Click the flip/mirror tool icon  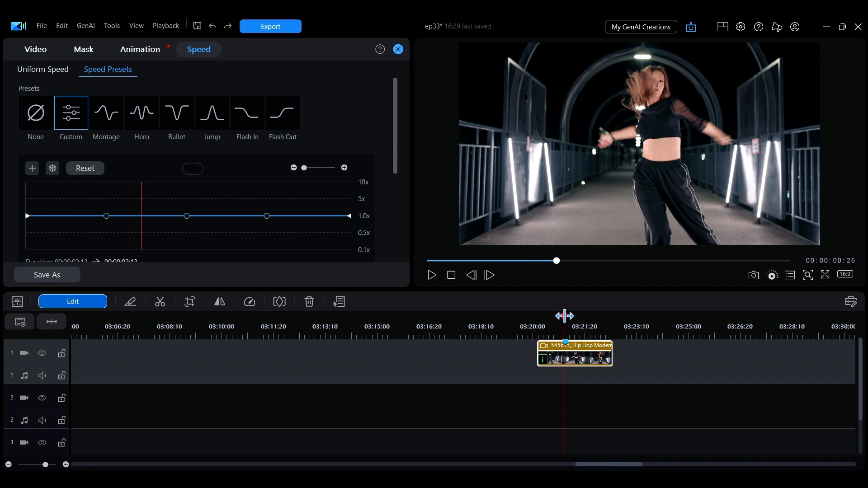(220, 302)
